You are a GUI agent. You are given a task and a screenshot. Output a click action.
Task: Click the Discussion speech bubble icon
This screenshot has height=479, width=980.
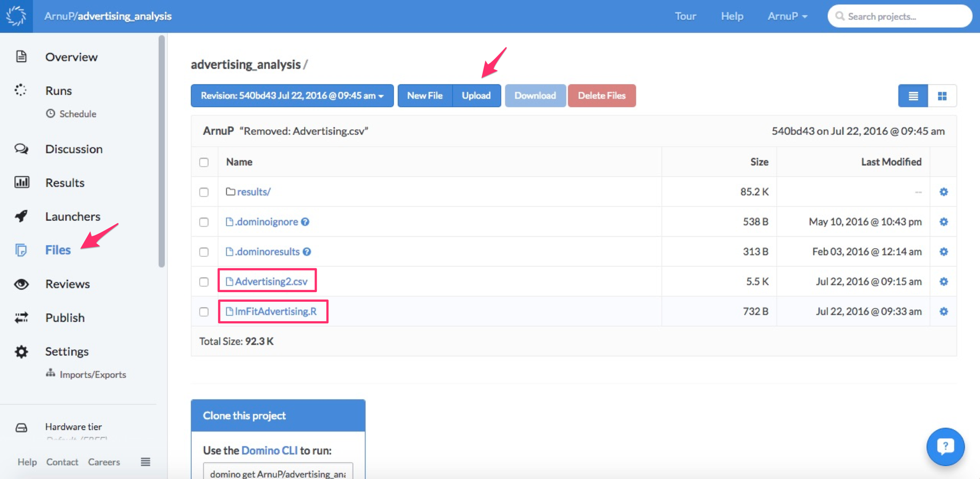click(21, 149)
